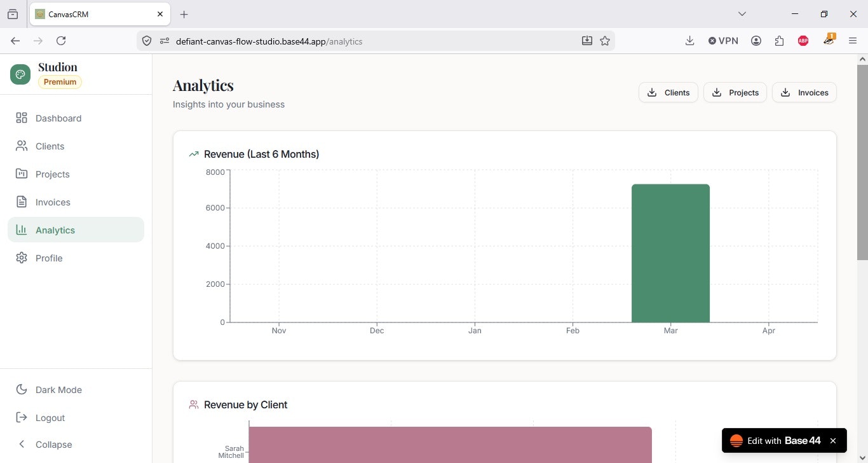Navigate to Invoices in sidebar
The image size is (868, 463).
tap(76, 202)
